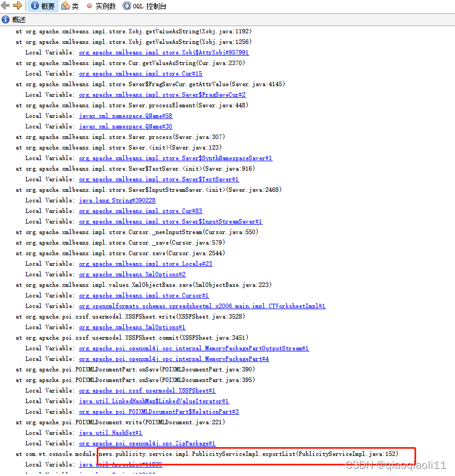455x476 pixels.
Task: Open the XmlOptions#1 variable link
Action: tap(132, 327)
